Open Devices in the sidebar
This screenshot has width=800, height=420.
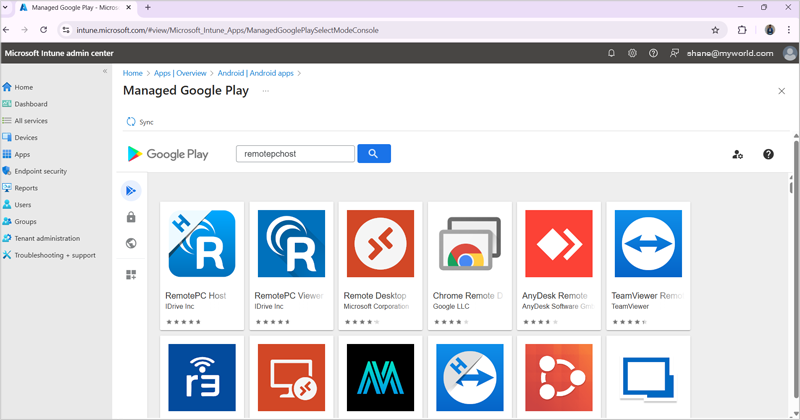click(x=26, y=138)
